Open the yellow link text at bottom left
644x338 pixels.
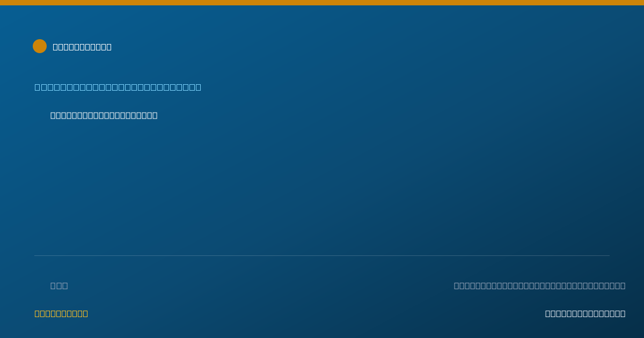point(61,313)
